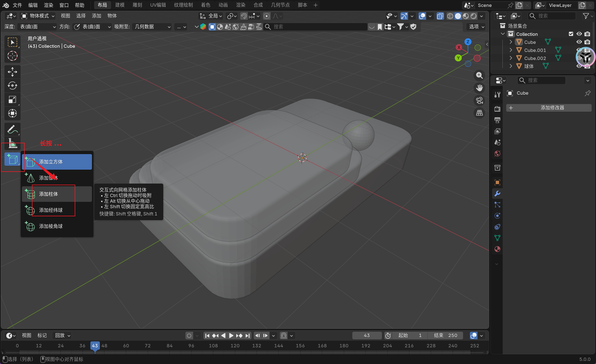596x364 pixels.
Task: Click the pan view hand icon
Action: point(479,88)
